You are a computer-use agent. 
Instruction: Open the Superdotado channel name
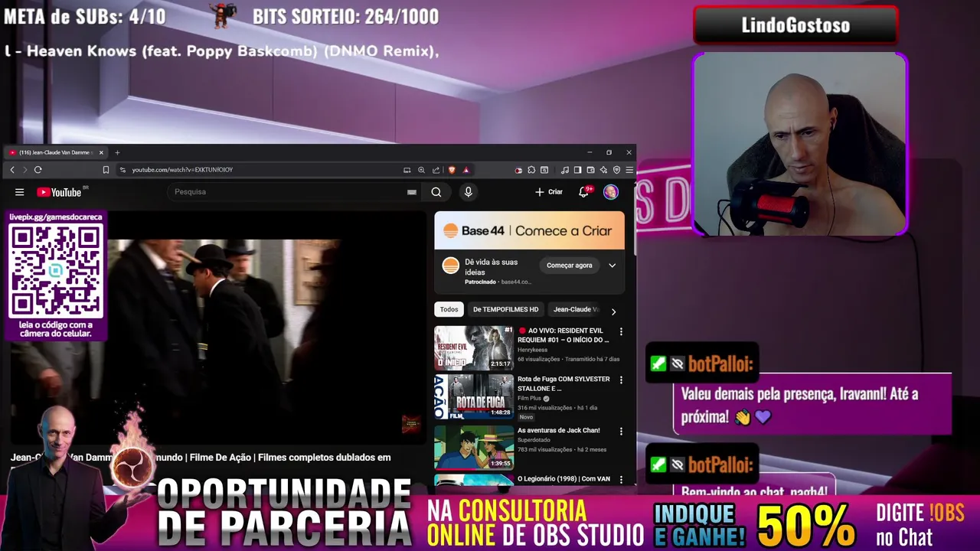(x=534, y=440)
